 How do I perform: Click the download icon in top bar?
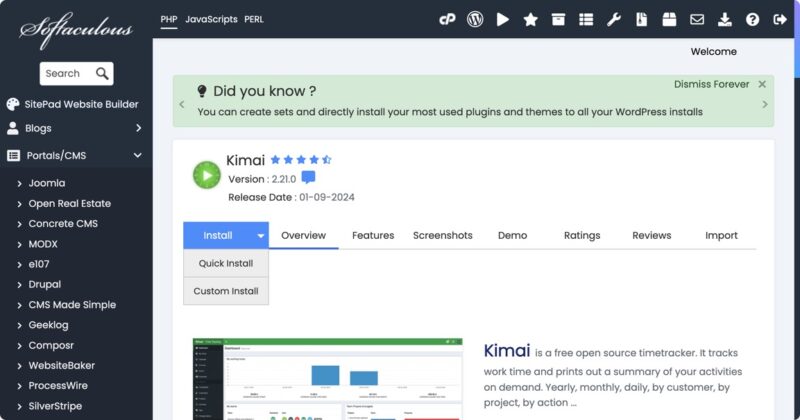pyautogui.click(x=724, y=19)
